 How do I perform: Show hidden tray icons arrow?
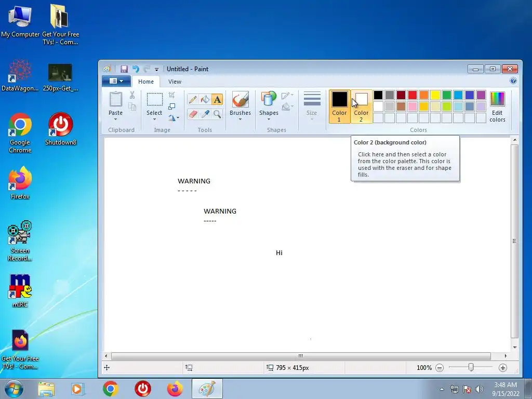[442, 389]
